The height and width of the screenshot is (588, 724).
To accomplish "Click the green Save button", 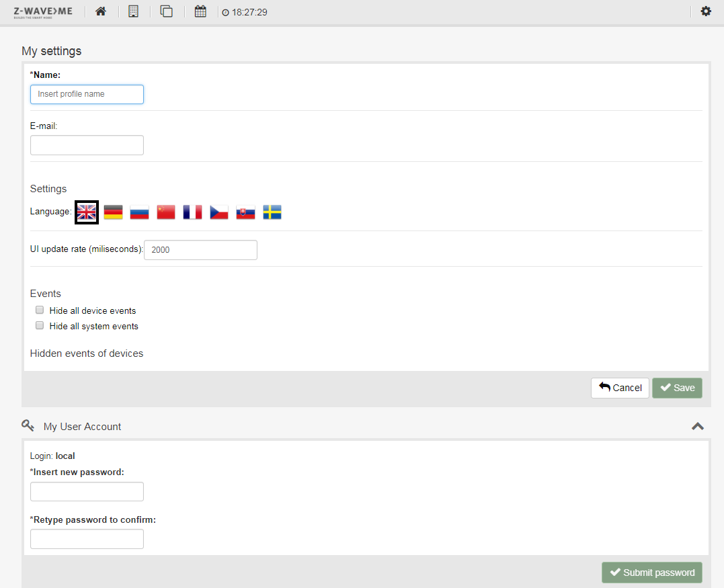I will point(677,388).
